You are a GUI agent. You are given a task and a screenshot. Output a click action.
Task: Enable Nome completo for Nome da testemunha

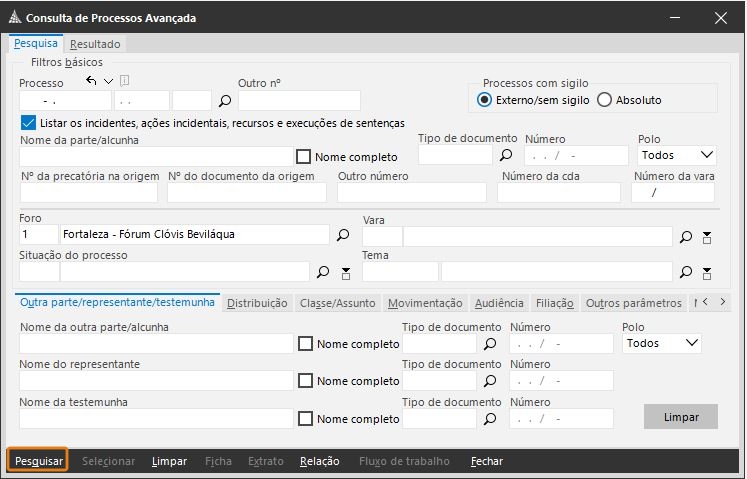click(306, 419)
